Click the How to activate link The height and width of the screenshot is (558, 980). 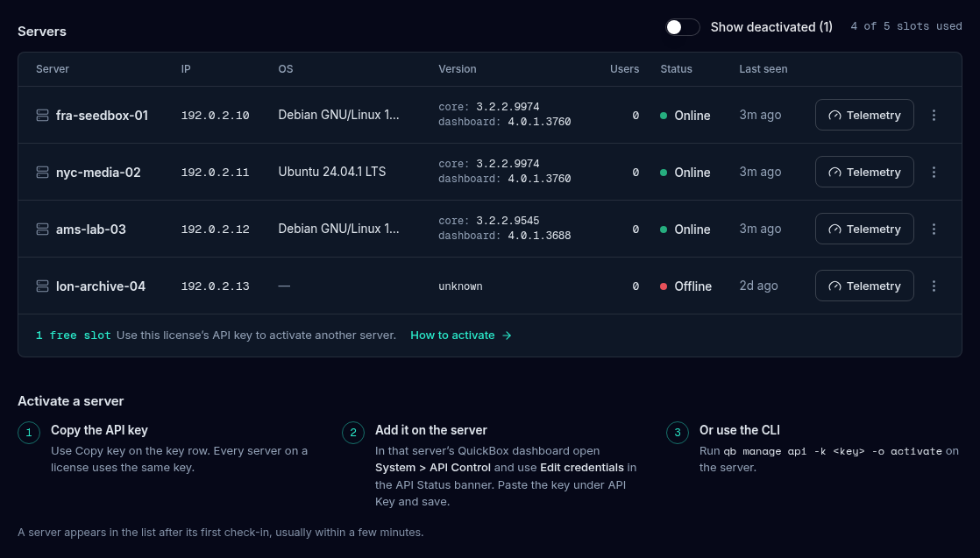(x=460, y=336)
